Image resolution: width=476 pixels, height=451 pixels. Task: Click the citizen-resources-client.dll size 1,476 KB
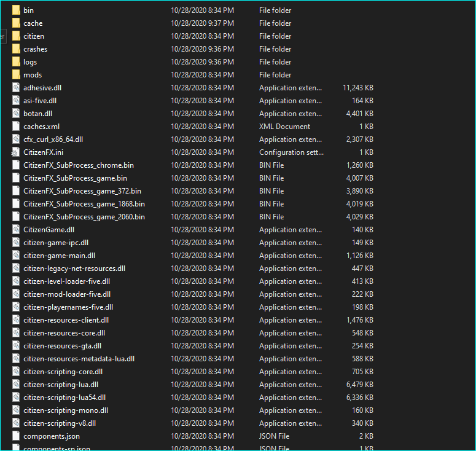tap(360, 320)
